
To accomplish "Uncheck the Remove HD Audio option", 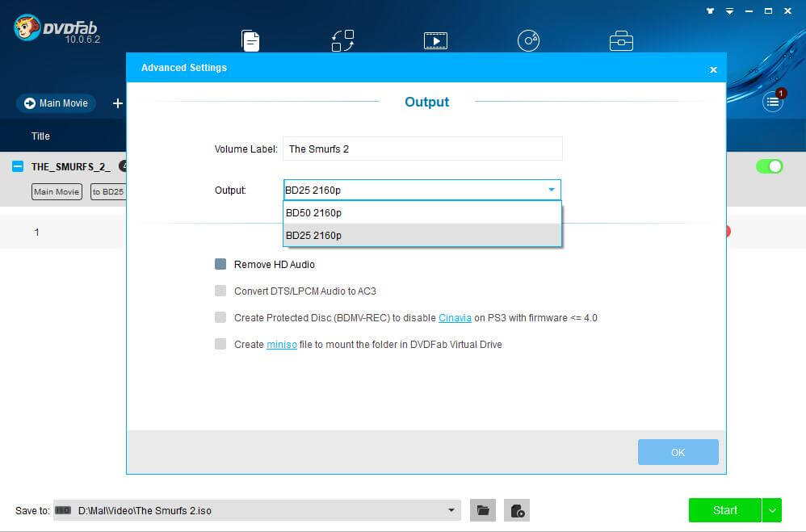I will click(220, 264).
